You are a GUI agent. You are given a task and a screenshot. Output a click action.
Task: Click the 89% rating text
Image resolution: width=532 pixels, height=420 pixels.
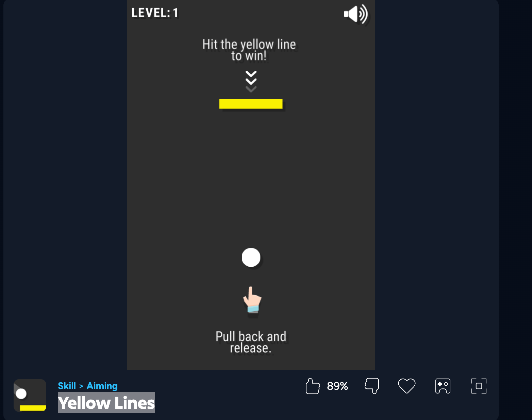337,386
